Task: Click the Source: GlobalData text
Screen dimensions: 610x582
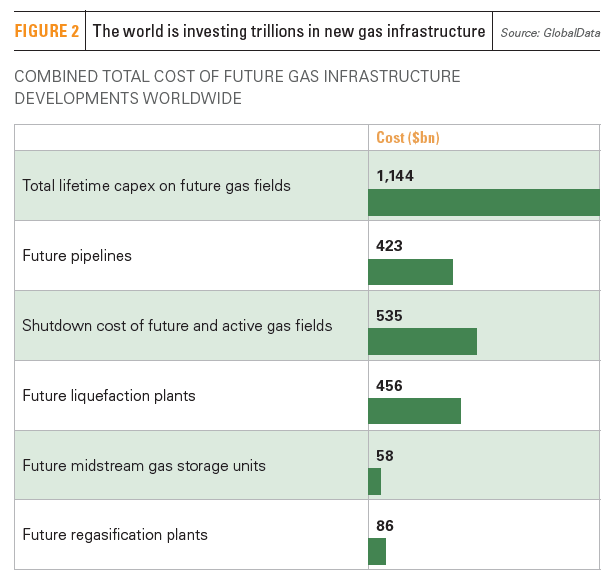Action: (x=552, y=33)
